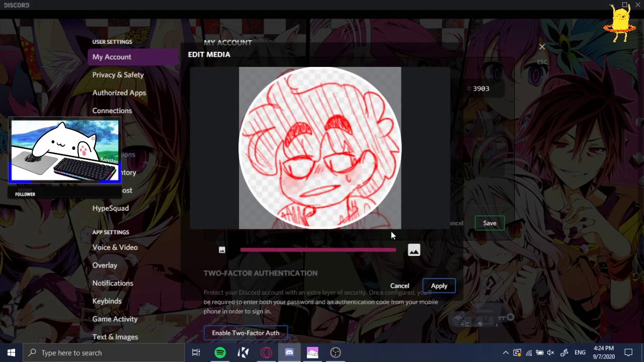Click the Bongo Cat keyboard overlay thumbnail
This screenshot has height=362, width=644.
(x=64, y=150)
